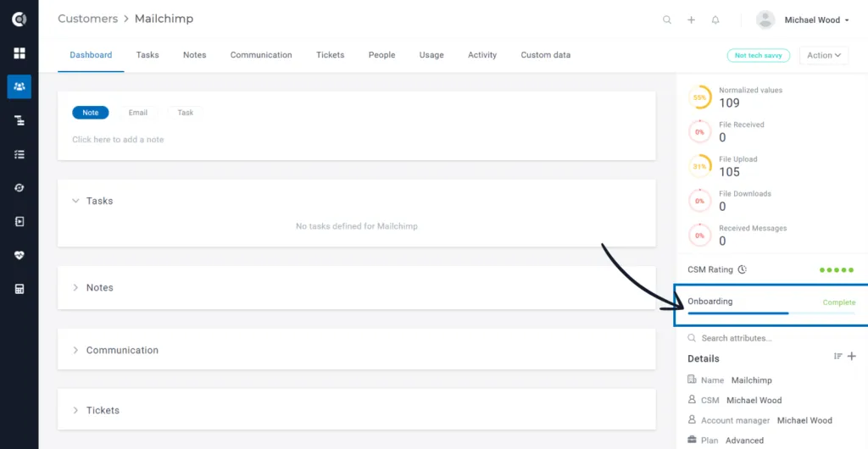Click the Account manager value Michael Wood
This screenshot has height=449, width=868.
tap(804, 420)
